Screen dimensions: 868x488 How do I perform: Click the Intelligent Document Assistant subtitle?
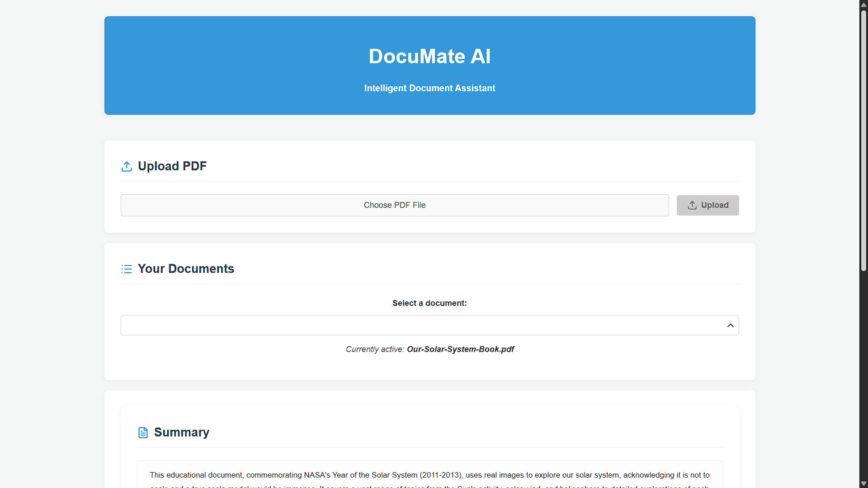coord(429,88)
